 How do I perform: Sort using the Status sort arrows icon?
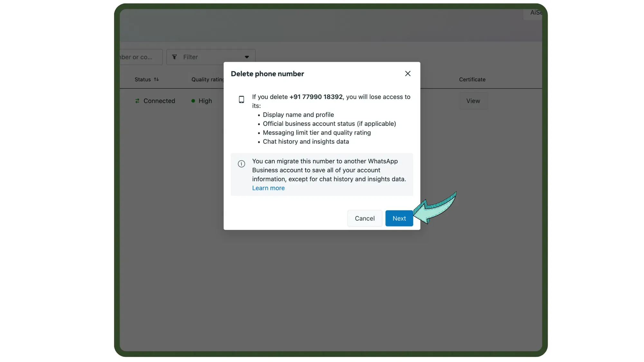pos(156,79)
